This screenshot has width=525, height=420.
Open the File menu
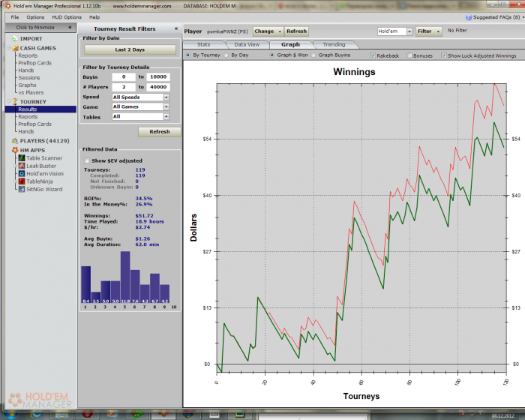click(x=15, y=17)
